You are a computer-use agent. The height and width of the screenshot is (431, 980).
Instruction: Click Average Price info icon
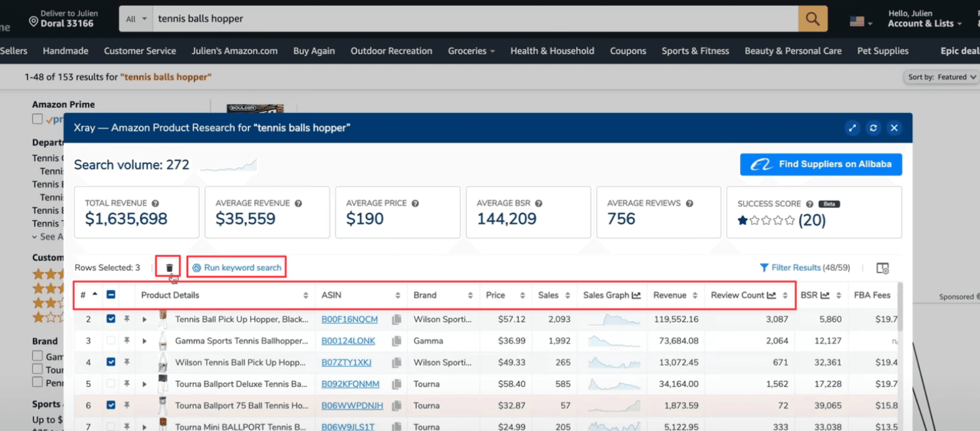415,204
